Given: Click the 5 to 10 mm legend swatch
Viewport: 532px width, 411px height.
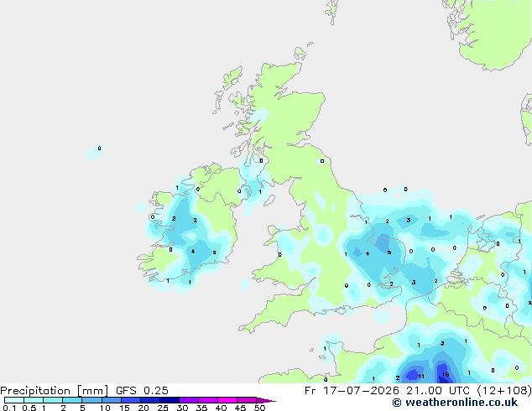Looking at the screenshot, I should point(91,400).
